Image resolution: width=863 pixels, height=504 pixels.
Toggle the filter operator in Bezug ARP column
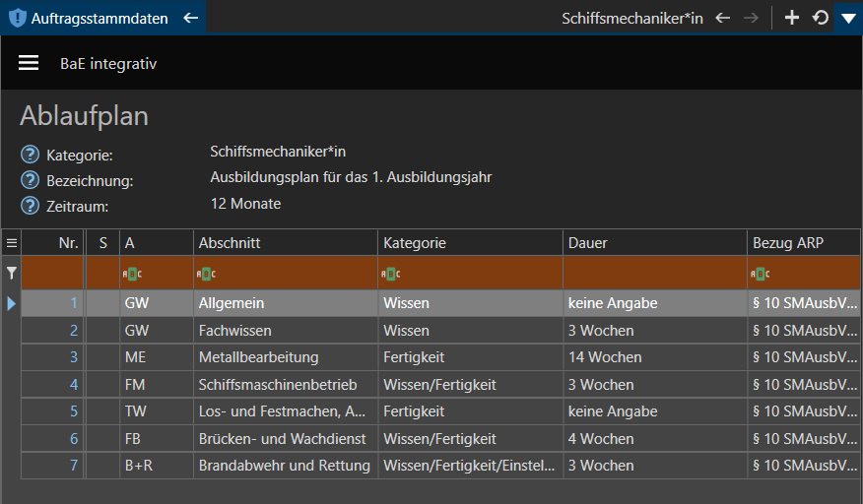click(760, 274)
